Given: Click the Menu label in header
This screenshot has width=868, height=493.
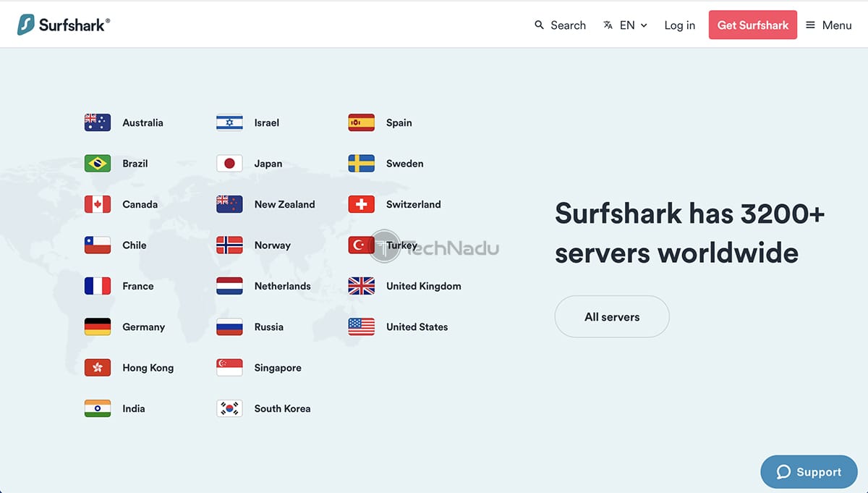Looking at the screenshot, I should (837, 25).
